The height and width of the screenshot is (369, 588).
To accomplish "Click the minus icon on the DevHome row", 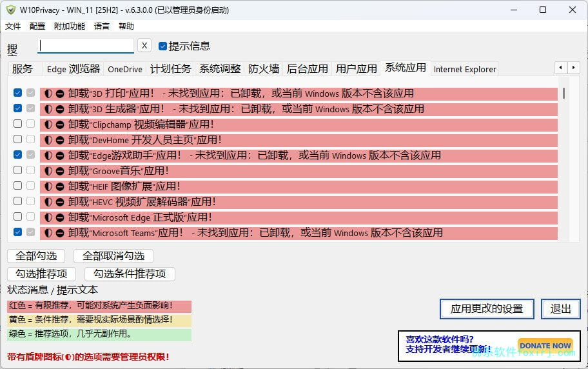I will [x=59, y=140].
